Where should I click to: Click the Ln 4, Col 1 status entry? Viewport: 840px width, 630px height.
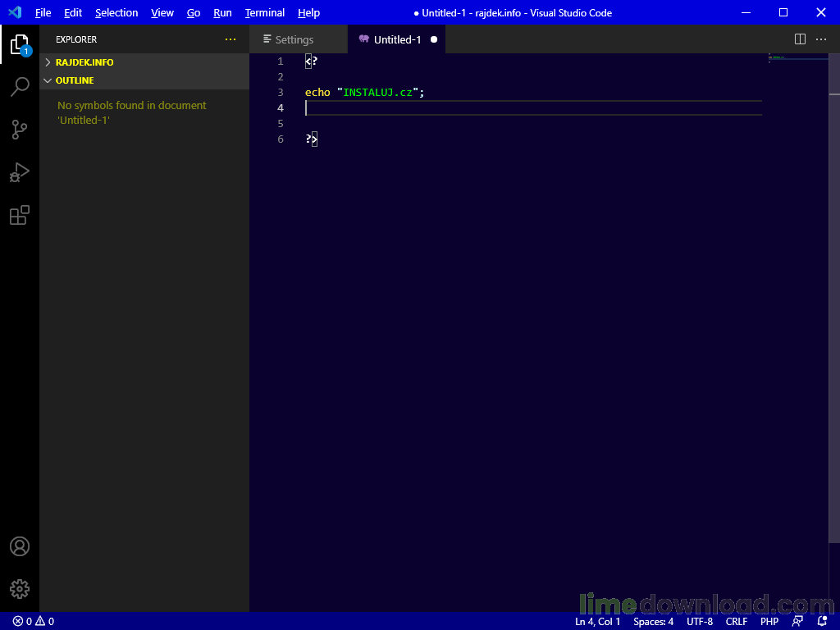tap(597, 622)
